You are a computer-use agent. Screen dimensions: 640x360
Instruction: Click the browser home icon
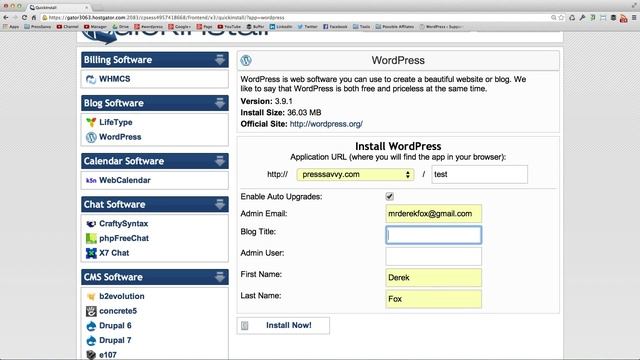click(34, 18)
